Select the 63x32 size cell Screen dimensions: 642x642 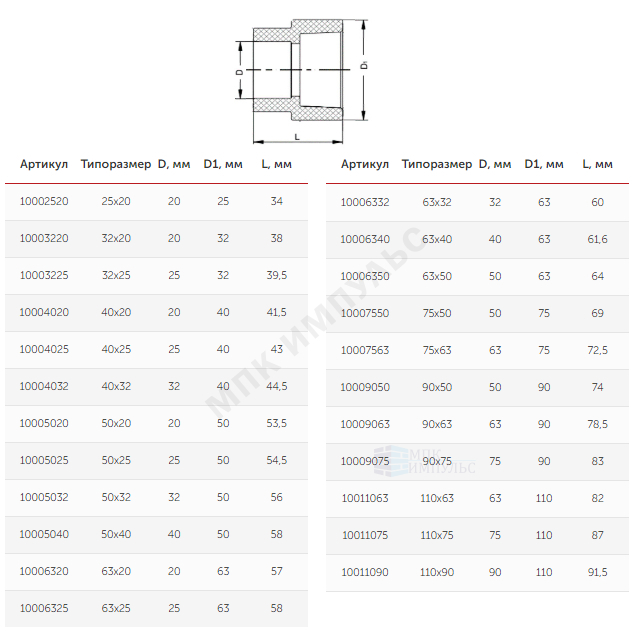pos(437,202)
